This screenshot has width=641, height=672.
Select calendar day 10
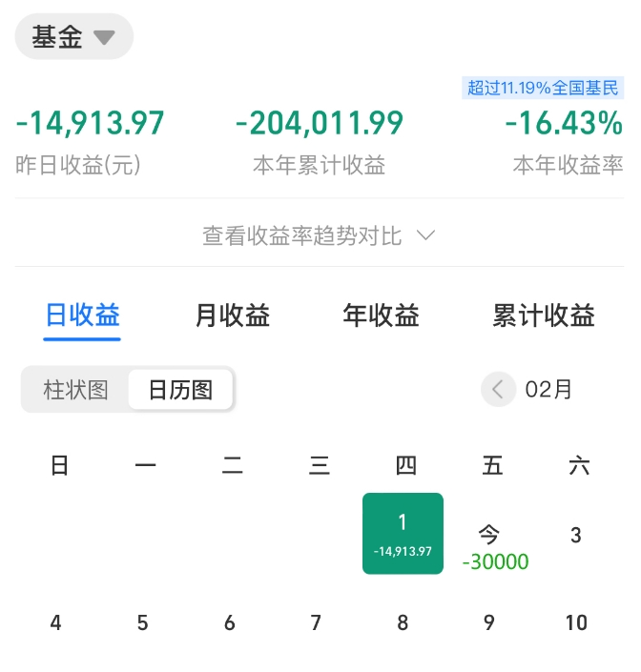[576, 622]
